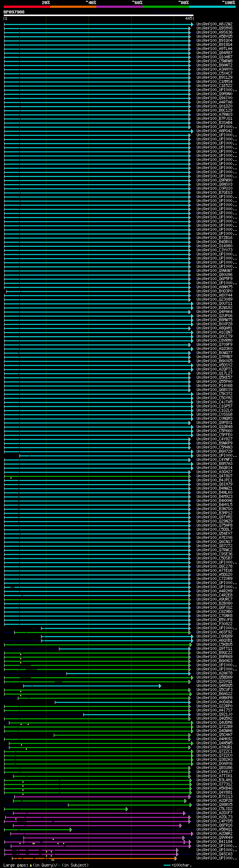Select the UniRef100_Q6FR16 label
This screenshot has height=868, width=239.
pos(214,825)
